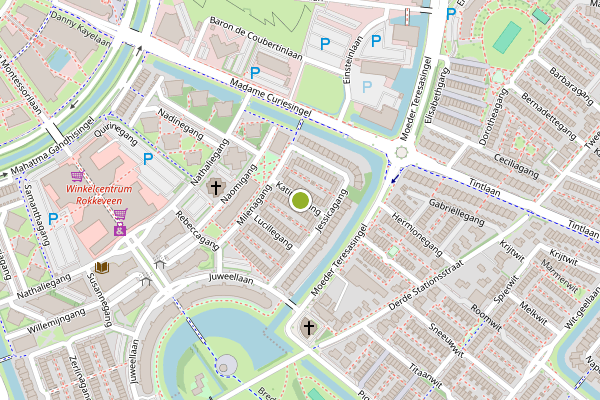Click the blue direction arrow at Tintlaan
This screenshot has height=400, width=600.
pyautogui.click(x=394, y=179)
